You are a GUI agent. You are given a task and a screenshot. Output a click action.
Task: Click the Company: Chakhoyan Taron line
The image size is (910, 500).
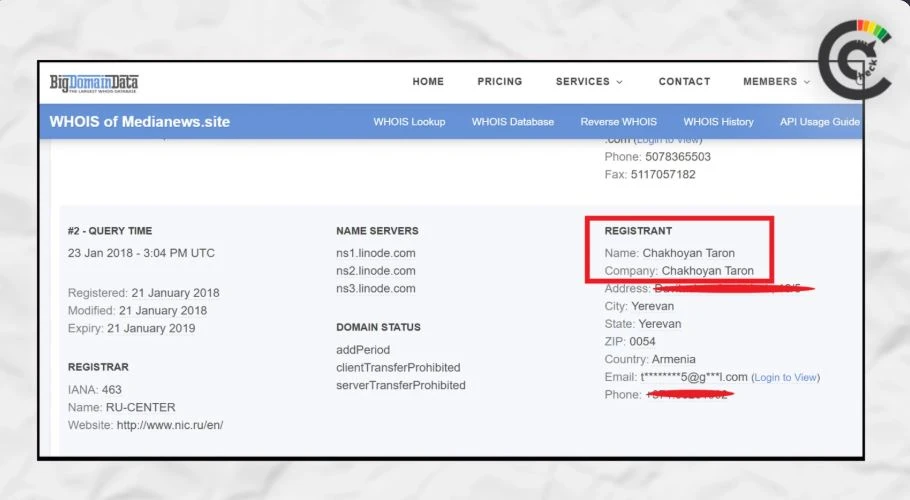pos(679,271)
